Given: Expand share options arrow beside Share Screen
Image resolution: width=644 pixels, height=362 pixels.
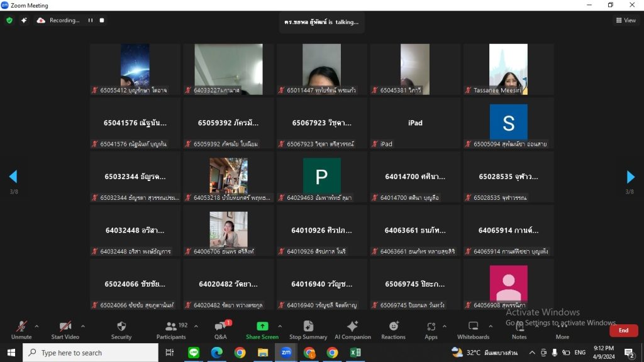Looking at the screenshot, I should click(280, 326).
